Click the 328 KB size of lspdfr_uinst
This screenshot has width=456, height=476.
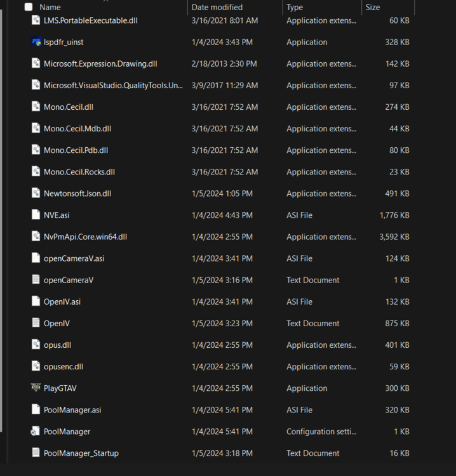[397, 42]
